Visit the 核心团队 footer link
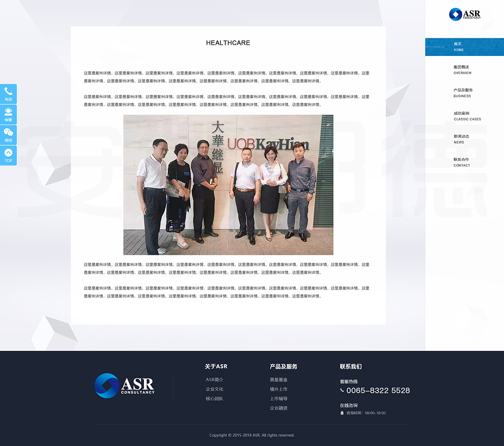The height and width of the screenshot is (446, 504). (214, 399)
